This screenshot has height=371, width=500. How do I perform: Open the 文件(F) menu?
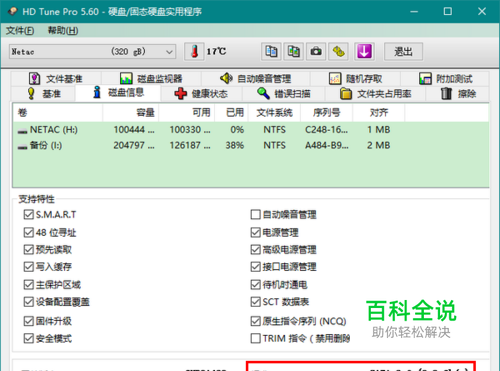pos(20,31)
